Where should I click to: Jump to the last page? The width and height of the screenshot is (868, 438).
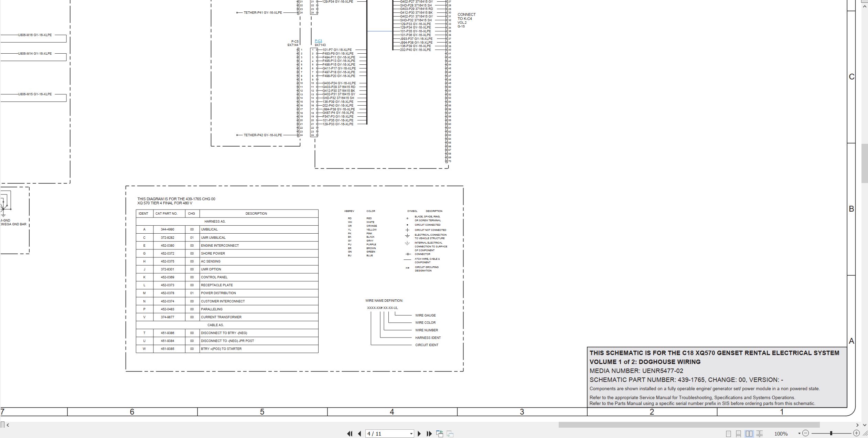pyautogui.click(x=429, y=434)
